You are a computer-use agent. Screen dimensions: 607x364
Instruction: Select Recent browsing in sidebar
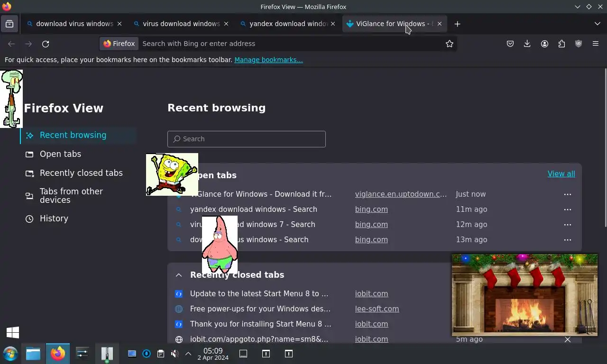pyautogui.click(x=78, y=135)
